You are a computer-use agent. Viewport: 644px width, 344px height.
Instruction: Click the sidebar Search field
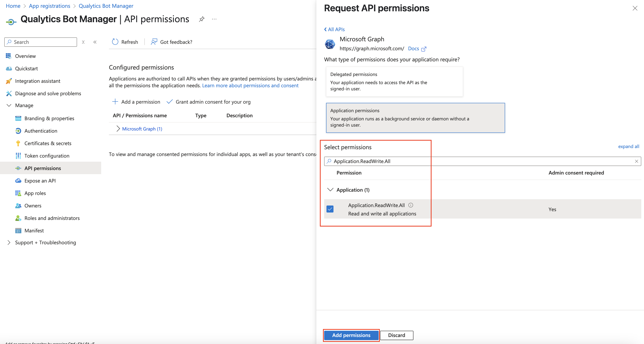[x=40, y=42]
